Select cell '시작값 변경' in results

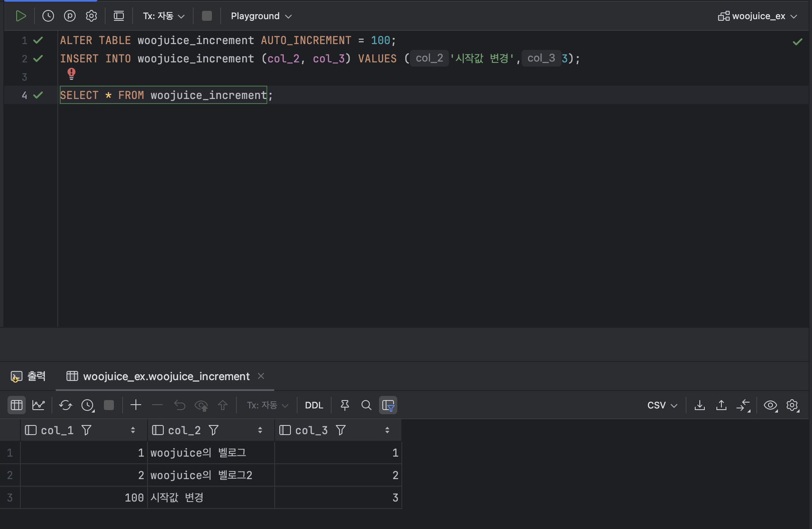click(211, 498)
